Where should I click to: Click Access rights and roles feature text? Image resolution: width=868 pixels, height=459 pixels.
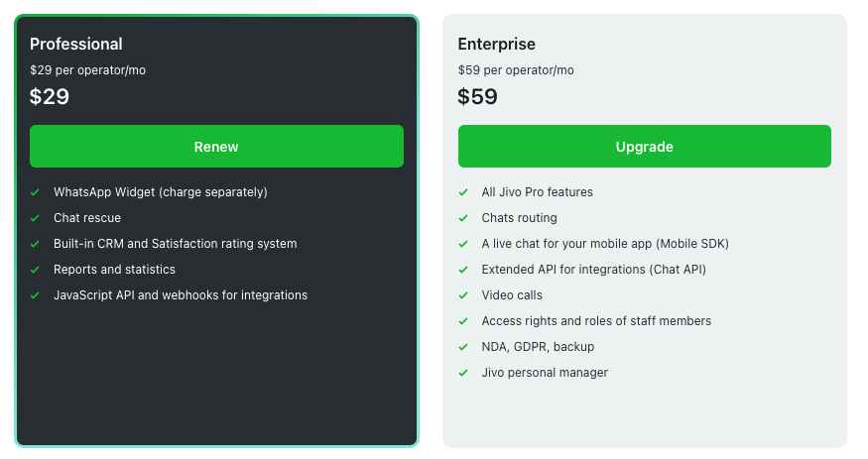point(596,321)
